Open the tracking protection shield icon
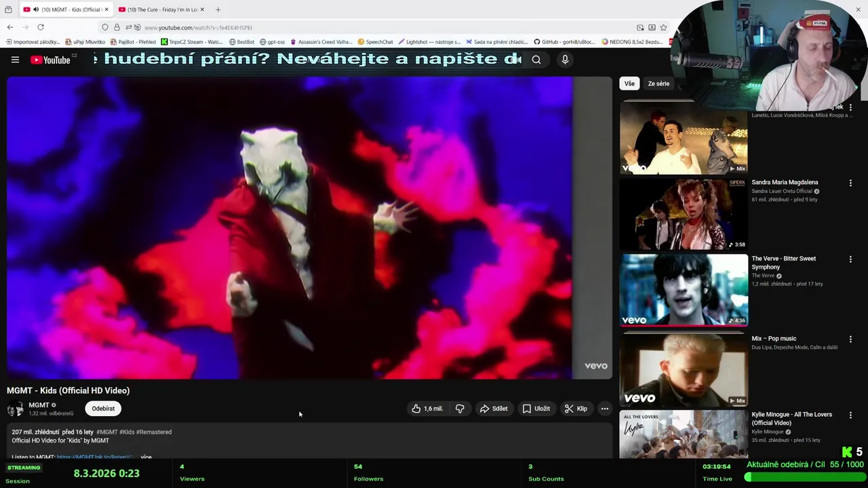 point(104,27)
